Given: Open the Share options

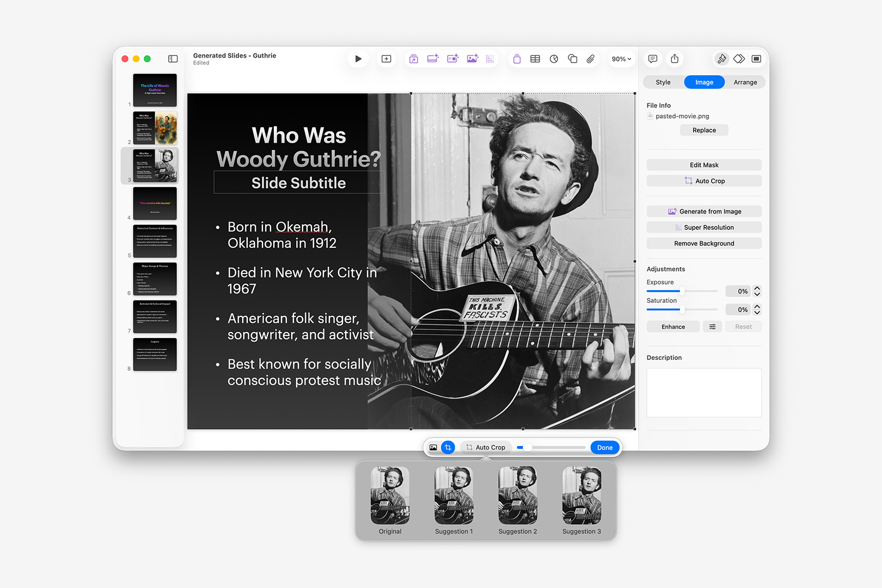Looking at the screenshot, I should pos(675,59).
